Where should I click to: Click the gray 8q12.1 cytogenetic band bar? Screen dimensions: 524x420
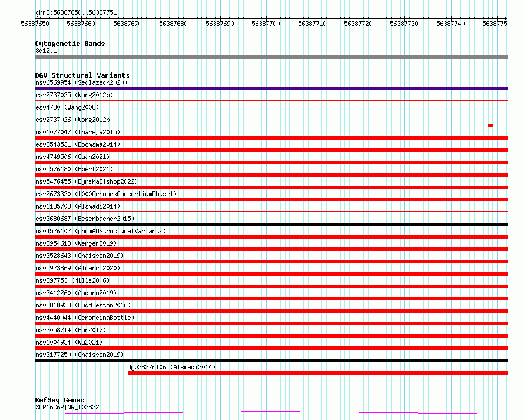pyautogui.click(x=271, y=57)
